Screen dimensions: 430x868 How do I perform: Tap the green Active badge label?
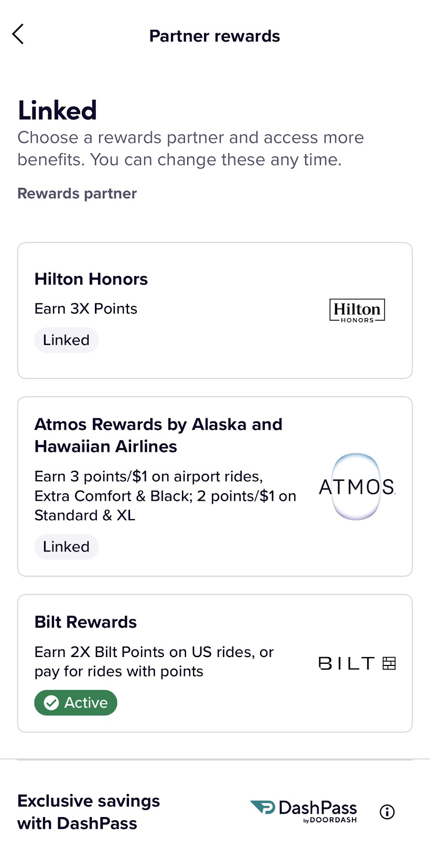pos(85,703)
